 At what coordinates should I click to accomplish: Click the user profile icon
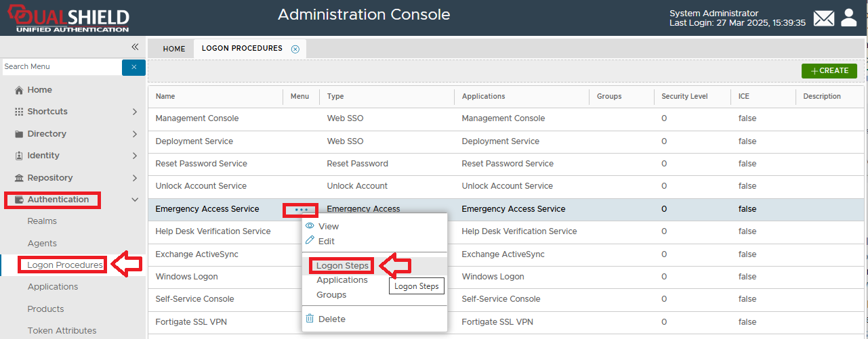[849, 18]
